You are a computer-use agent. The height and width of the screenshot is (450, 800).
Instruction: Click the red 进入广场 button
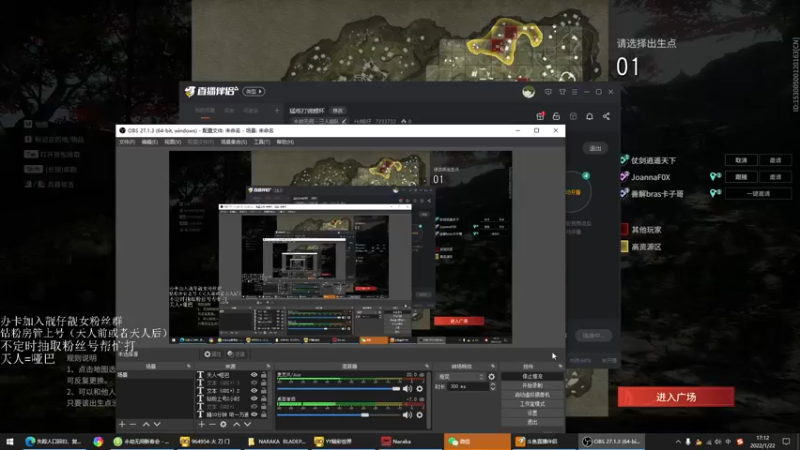pyautogui.click(x=676, y=397)
